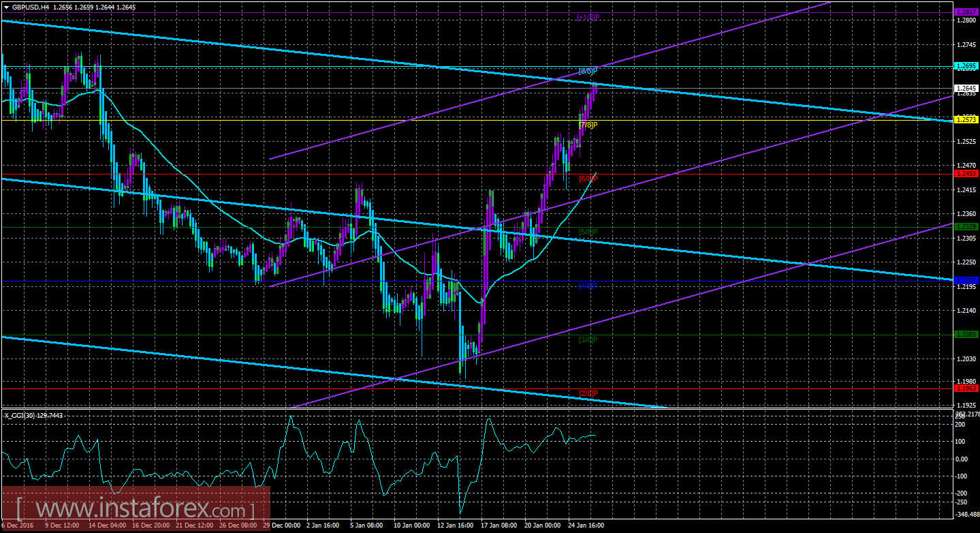
Task: Click the 1.2800 price scale value
Action: point(966,20)
